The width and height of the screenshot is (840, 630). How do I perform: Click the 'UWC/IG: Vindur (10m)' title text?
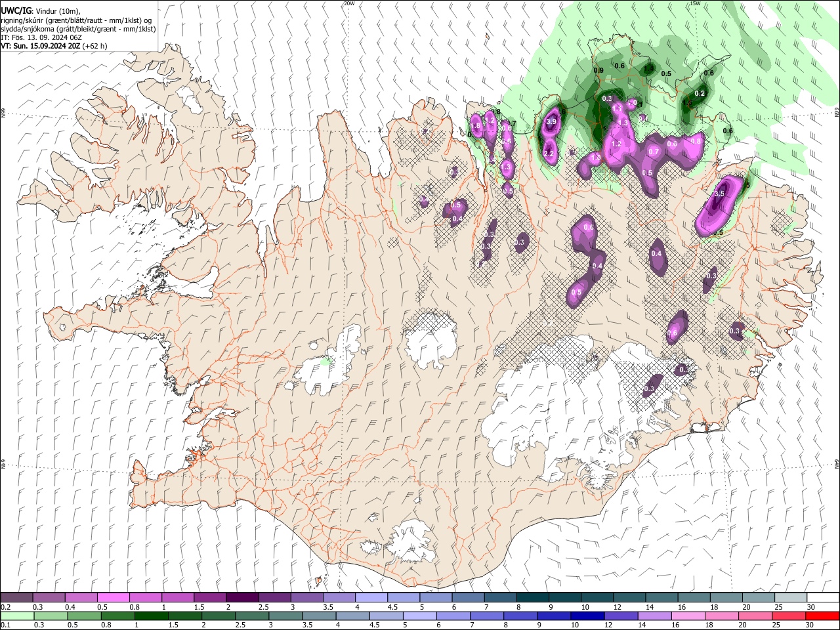tap(40, 11)
